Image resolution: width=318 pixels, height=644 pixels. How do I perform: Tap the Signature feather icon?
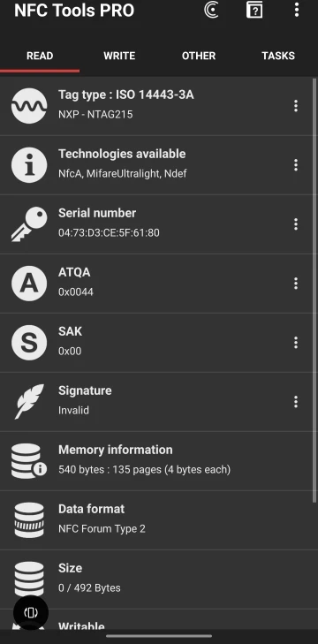point(29,402)
